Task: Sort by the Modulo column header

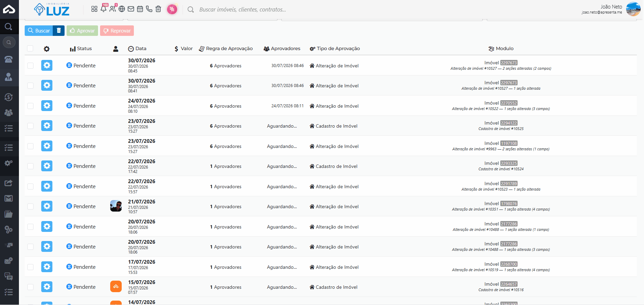Action: [501, 48]
